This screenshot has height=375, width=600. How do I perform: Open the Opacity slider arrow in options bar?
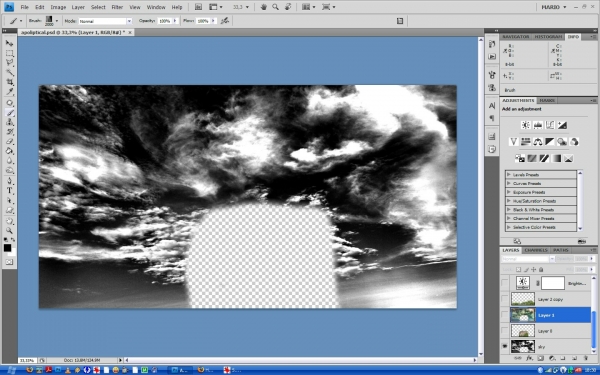[175, 21]
